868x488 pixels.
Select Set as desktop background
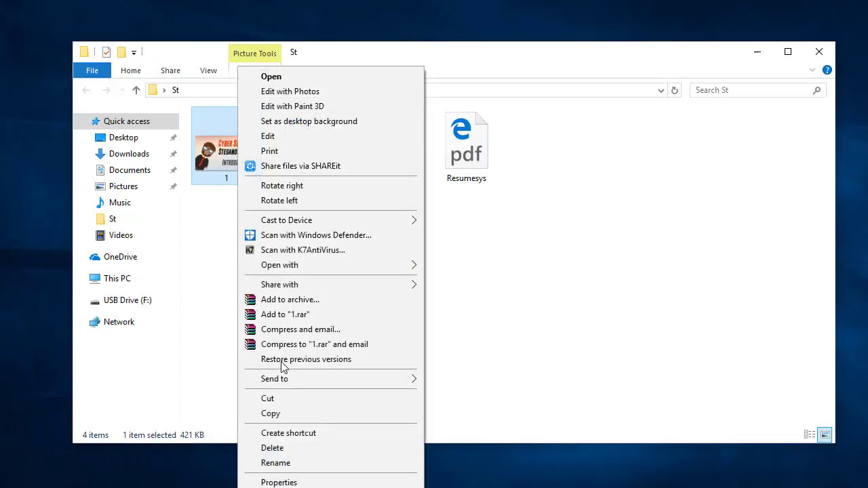coord(309,121)
